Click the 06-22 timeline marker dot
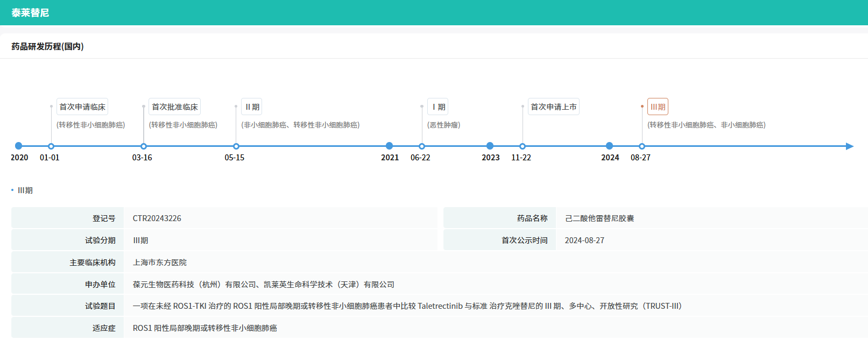Screen dimensions: 868x347 point(422,146)
